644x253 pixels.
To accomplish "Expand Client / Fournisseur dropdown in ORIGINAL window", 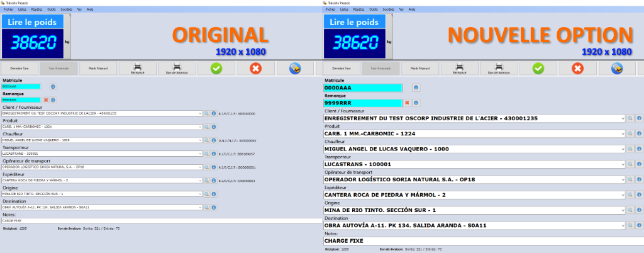I will click(x=201, y=113).
